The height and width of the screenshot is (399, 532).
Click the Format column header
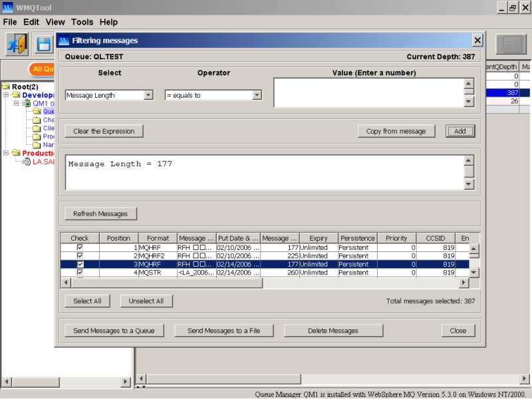tap(158, 238)
